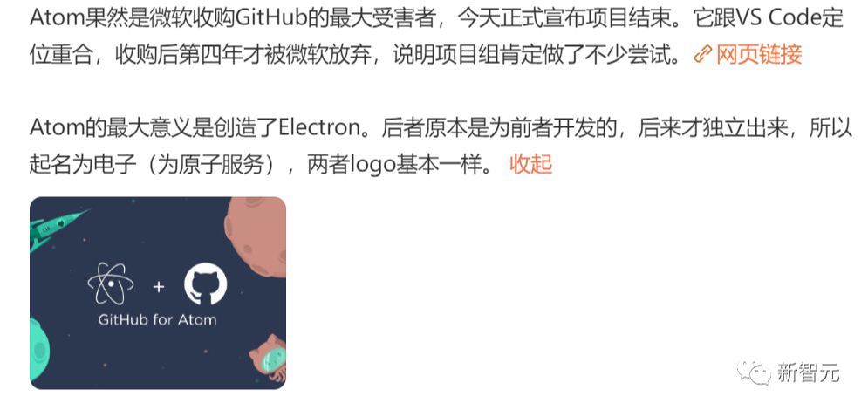
Task: Click the GitHub for Atom caption text
Action: [x=157, y=320]
